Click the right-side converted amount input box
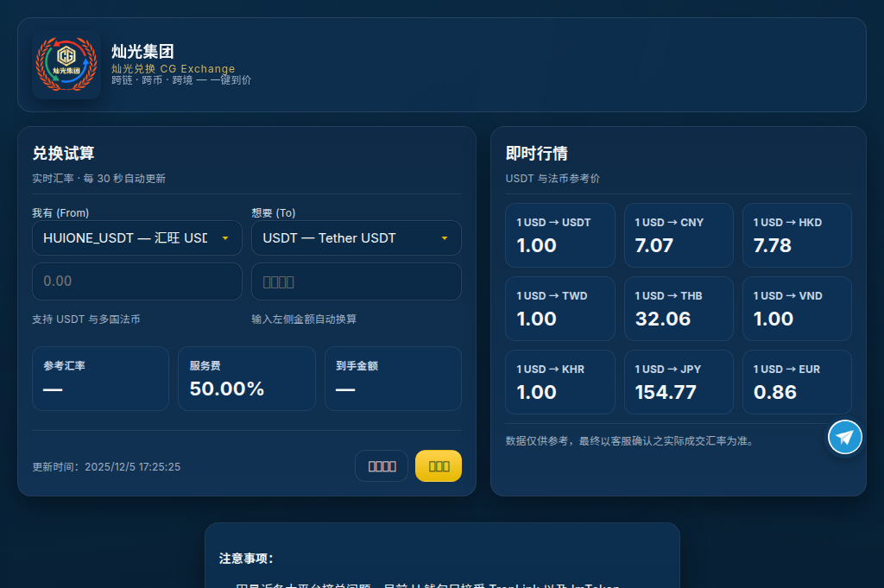884x588 pixels. pos(356,281)
